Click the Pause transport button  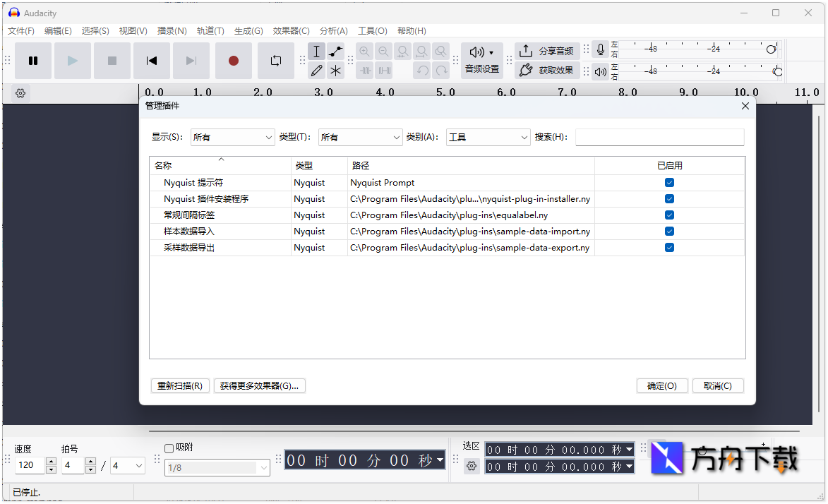point(33,61)
